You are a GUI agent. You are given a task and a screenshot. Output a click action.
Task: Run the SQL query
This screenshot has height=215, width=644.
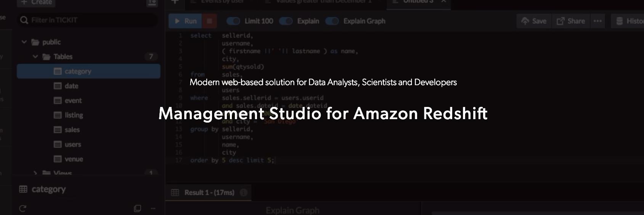coord(185,21)
